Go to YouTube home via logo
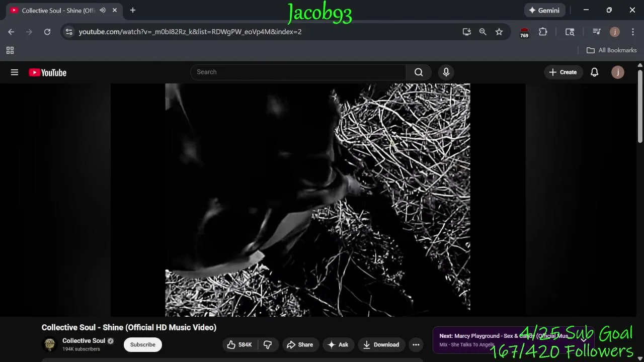Image resolution: width=644 pixels, height=362 pixels. point(48,72)
